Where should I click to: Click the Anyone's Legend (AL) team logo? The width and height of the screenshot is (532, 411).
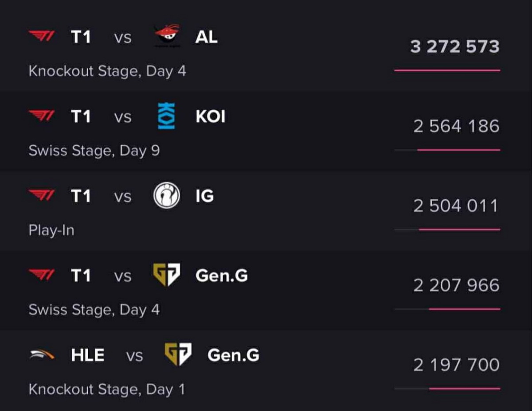click(x=167, y=36)
